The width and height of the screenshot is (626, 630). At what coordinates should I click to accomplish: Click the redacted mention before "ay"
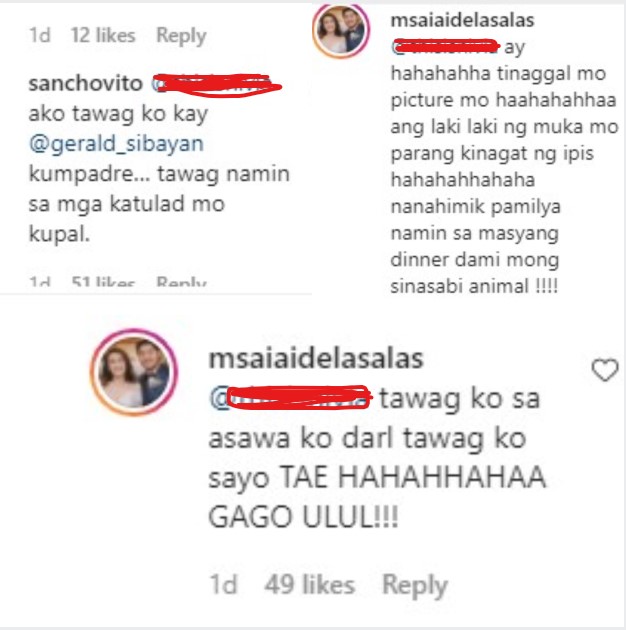tap(445, 47)
